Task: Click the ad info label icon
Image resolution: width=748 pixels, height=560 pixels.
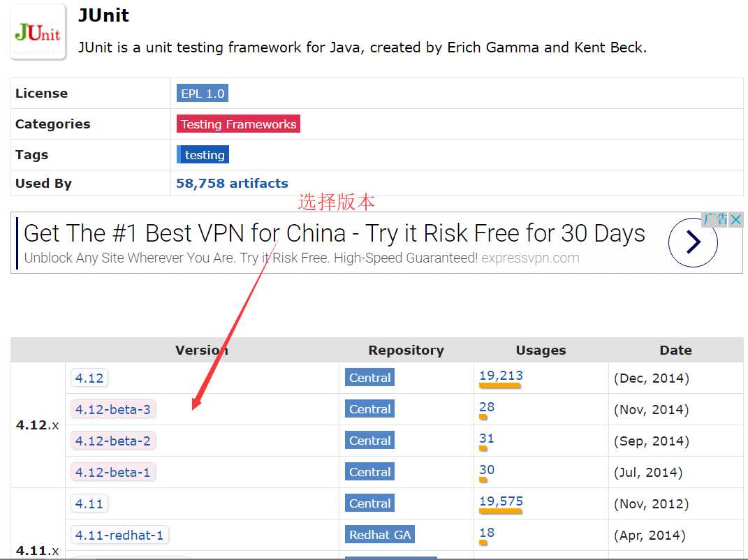Action: 715,220
